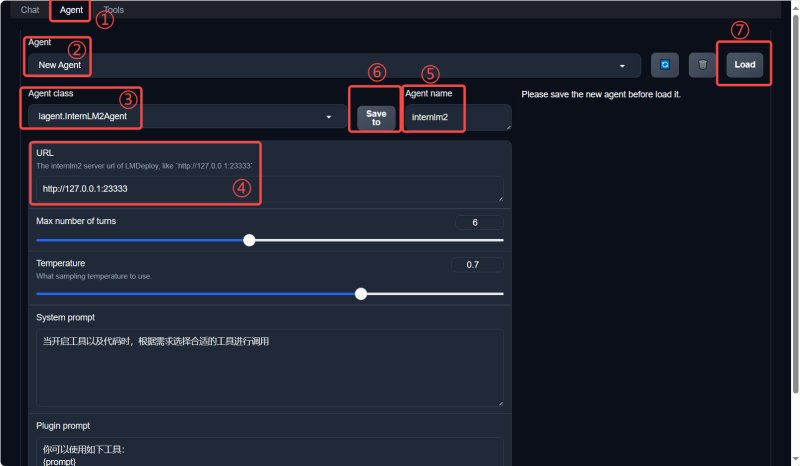Click the Plugin prompt text area
Screen dimensions: 800x466
pyautogui.click(x=269, y=452)
